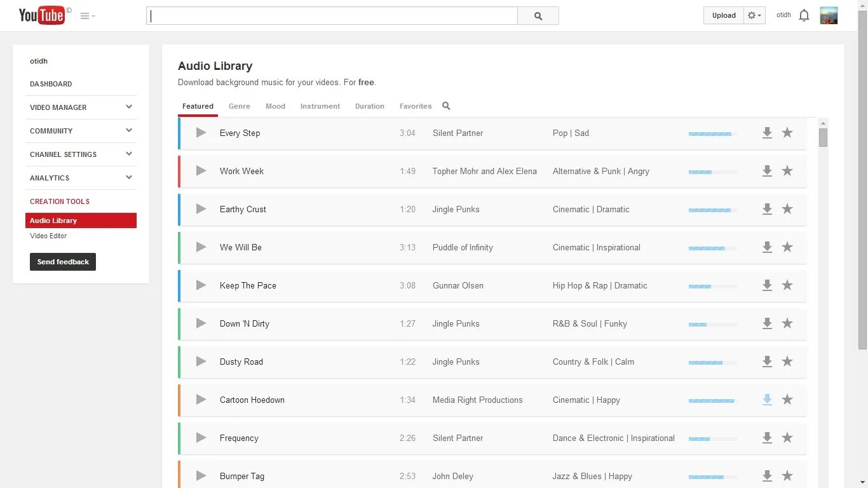Download Dusty Road
The height and width of the screenshot is (488, 868).
coord(767,362)
